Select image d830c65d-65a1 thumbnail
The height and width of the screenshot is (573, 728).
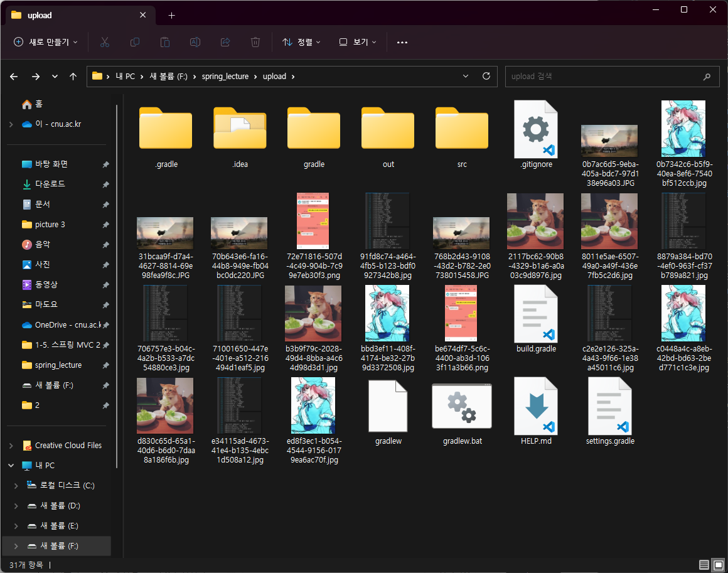click(165, 405)
